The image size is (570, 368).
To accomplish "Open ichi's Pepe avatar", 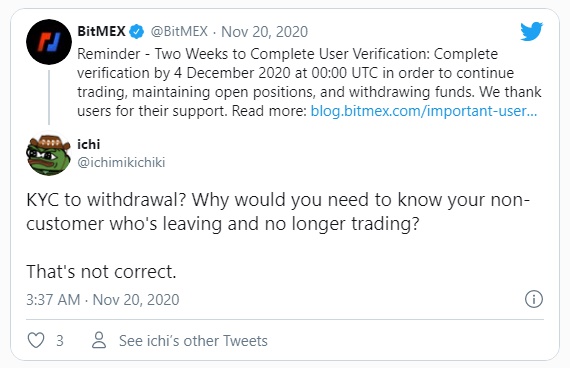I will pos(49,154).
